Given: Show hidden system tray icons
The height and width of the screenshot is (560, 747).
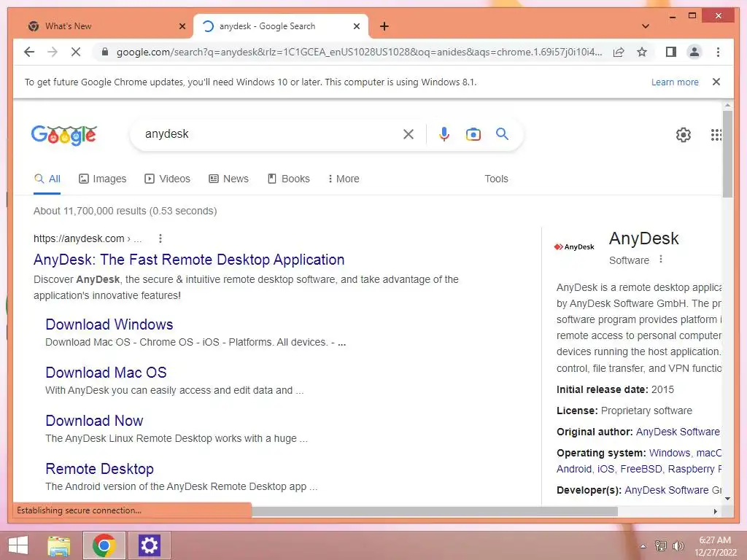Looking at the screenshot, I should tap(643, 546).
